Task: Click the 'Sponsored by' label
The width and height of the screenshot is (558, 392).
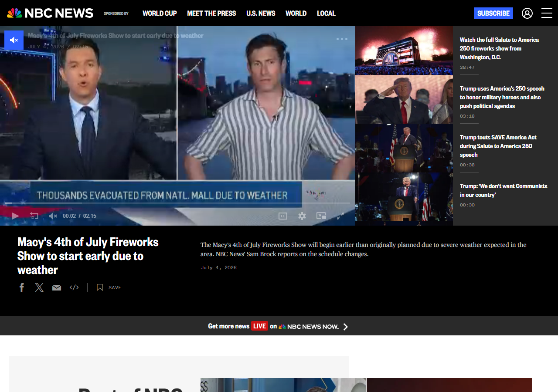Action: (116, 14)
